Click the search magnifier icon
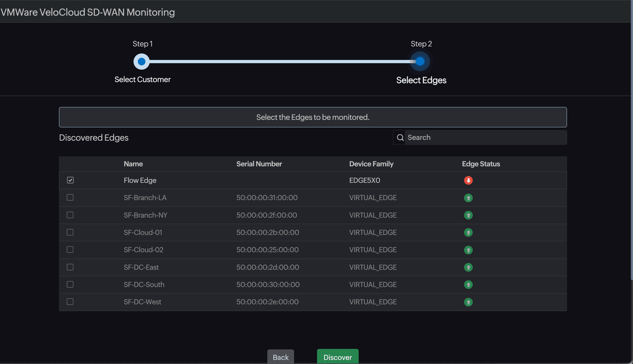The width and height of the screenshot is (633, 364). click(400, 137)
